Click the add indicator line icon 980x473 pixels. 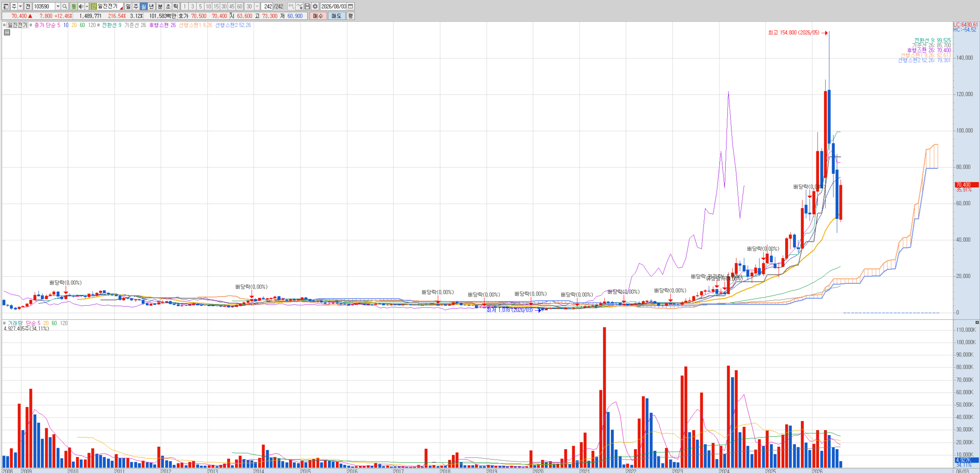coord(299,6)
